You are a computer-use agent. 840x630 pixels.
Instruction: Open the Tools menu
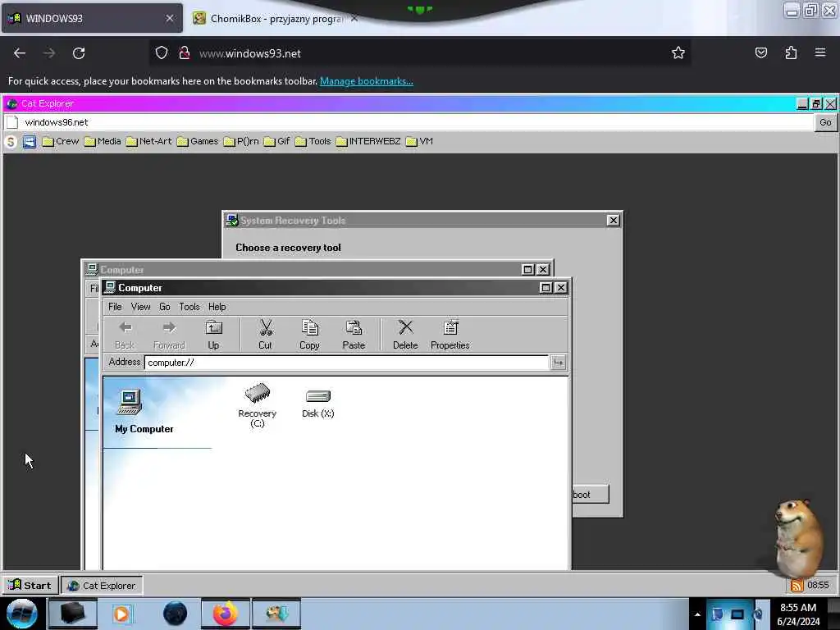pos(189,307)
